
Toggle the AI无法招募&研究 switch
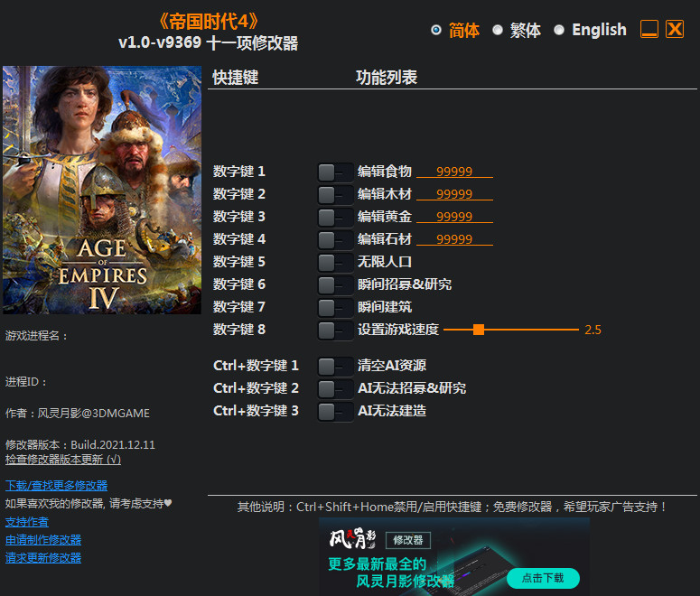pyautogui.click(x=335, y=389)
